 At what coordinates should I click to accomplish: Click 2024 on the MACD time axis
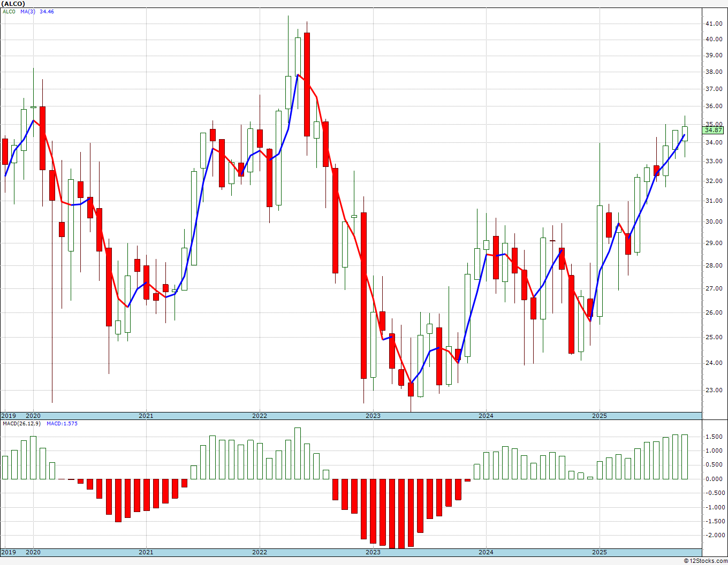coord(486,552)
